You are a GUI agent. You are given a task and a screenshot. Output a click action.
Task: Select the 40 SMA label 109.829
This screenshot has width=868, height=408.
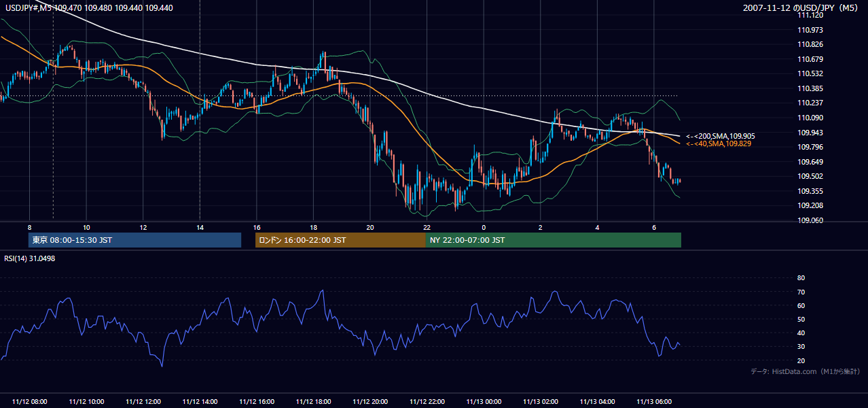tap(719, 143)
